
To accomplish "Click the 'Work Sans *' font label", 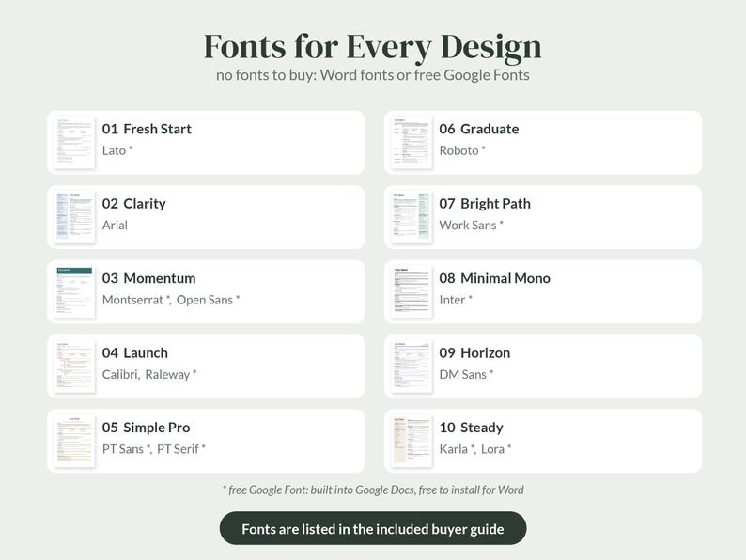I will [472, 226].
